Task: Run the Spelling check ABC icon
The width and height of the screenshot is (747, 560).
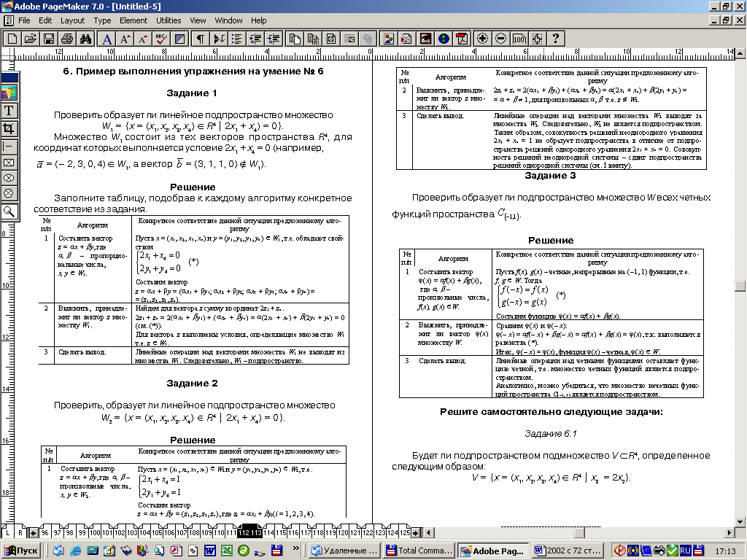Action: pyautogui.click(x=161, y=39)
